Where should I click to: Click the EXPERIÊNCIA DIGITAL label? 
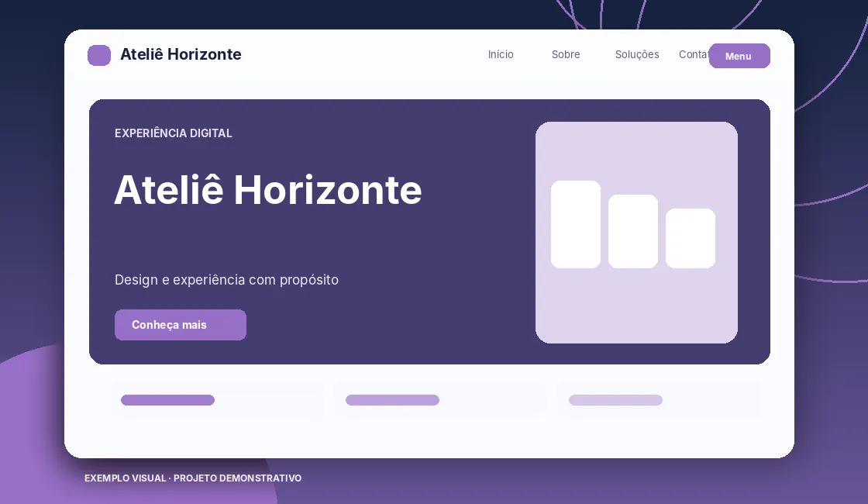[x=174, y=133]
